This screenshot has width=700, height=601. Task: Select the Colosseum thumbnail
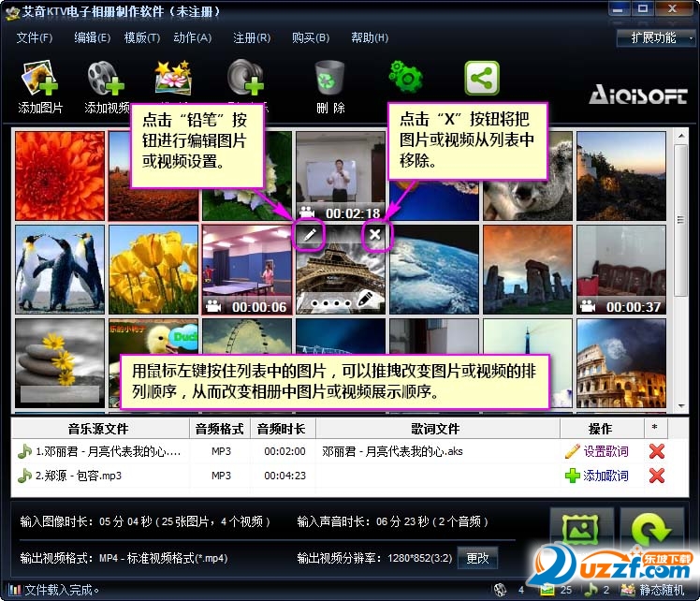point(621,363)
